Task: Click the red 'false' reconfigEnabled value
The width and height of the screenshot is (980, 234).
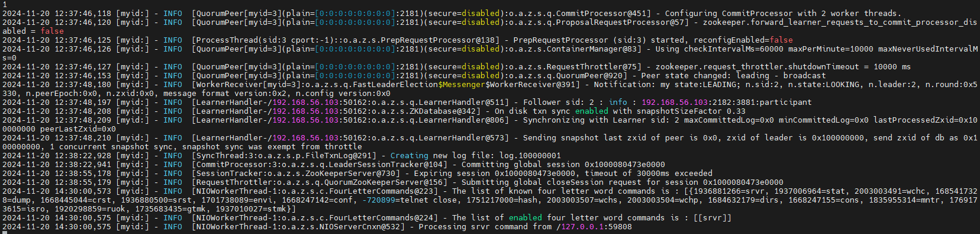Action: 781,40
